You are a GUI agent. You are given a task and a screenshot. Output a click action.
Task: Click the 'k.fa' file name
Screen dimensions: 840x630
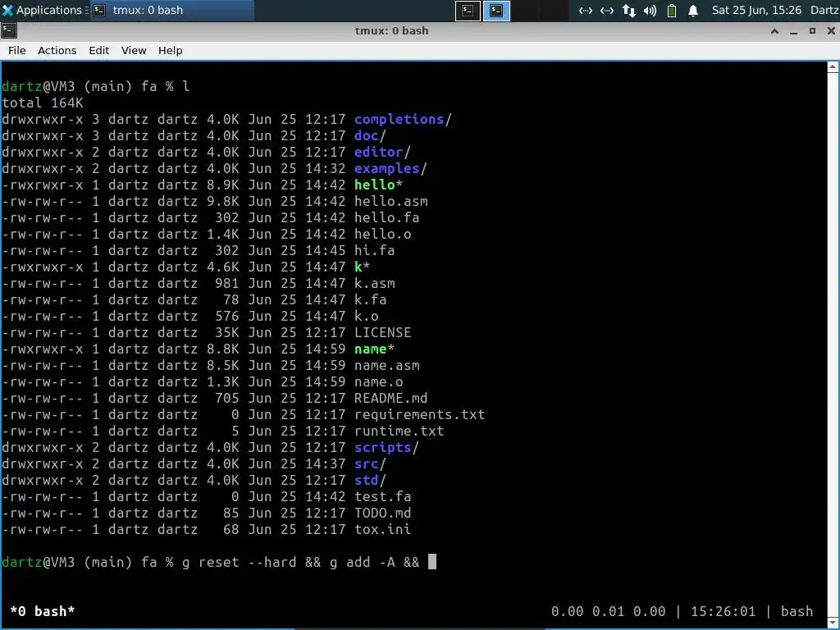click(370, 299)
